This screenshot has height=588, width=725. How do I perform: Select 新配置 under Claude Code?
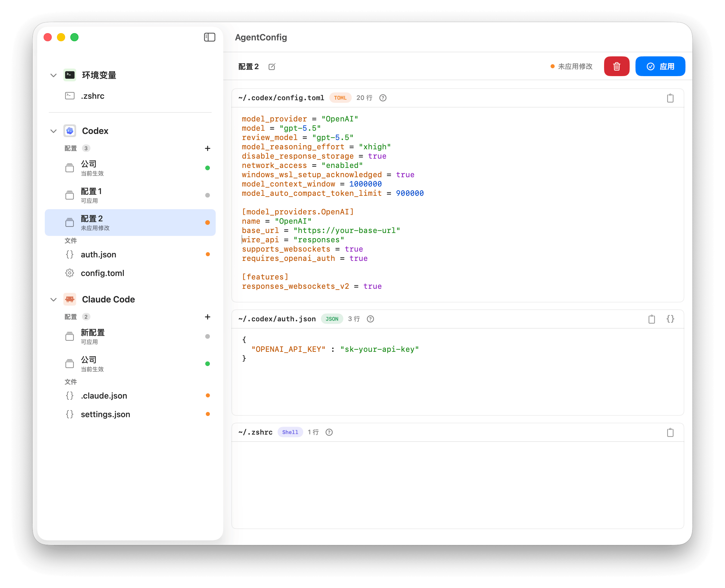[x=130, y=337]
